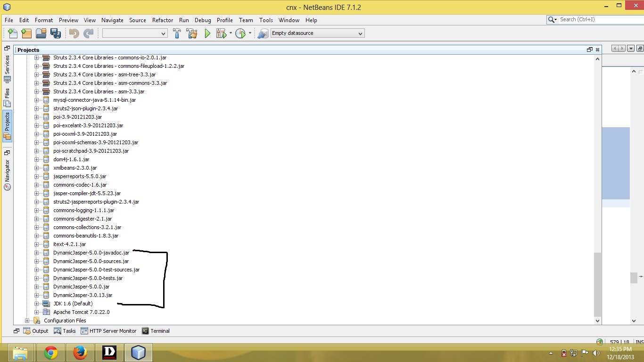
Task: Open File Explorer from the taskbar
Action: [21, 353]
